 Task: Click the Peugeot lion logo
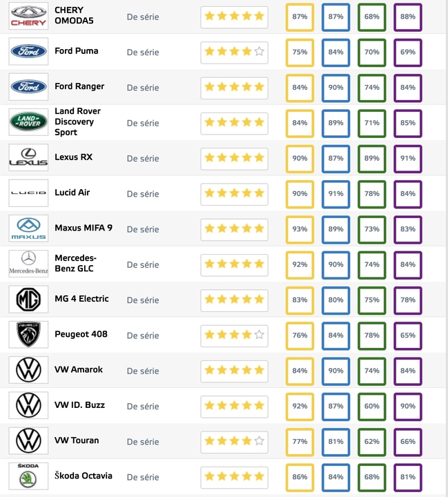(x=28, y=335)
